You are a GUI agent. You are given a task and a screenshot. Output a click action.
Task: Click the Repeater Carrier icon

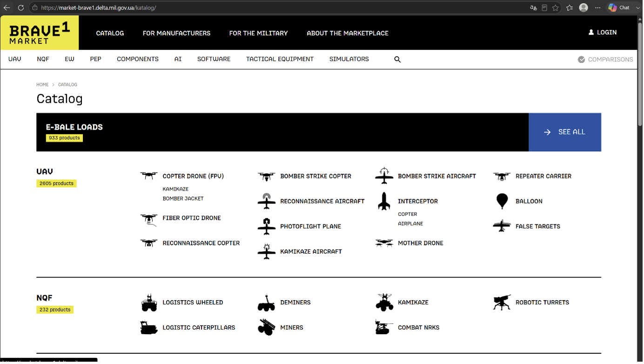502,176
